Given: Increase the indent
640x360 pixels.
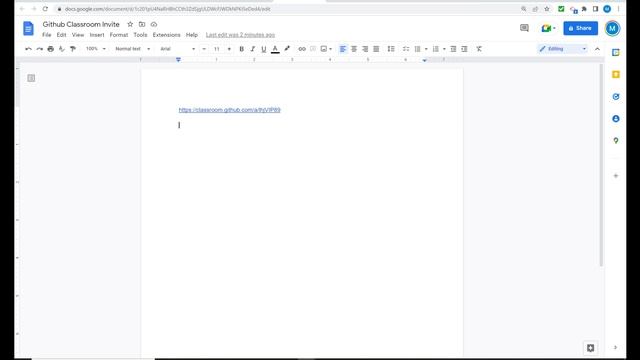Looking at the screenshot, I should click(x=464, y=49).
